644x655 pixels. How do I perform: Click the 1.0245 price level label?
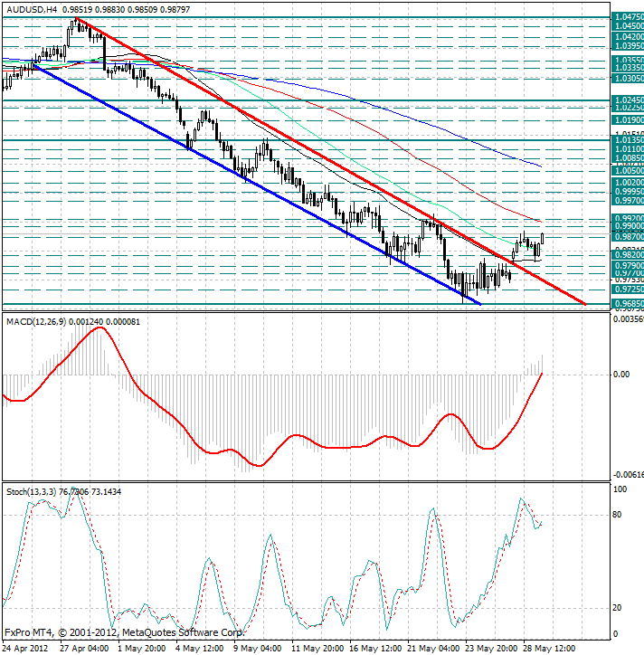click(x=628, y=100)
